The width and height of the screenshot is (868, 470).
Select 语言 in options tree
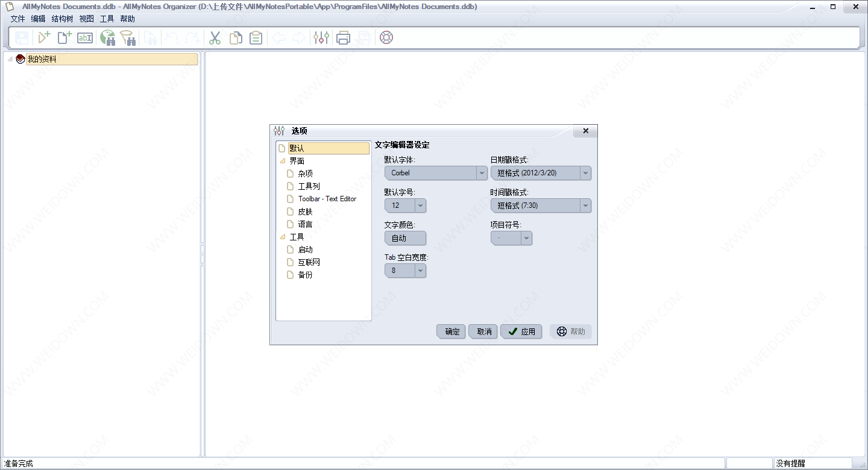306,224
